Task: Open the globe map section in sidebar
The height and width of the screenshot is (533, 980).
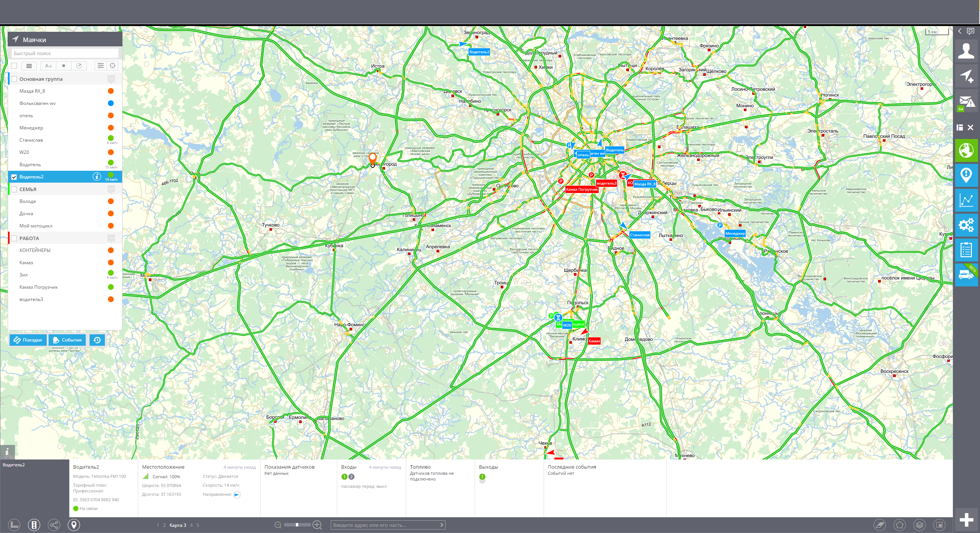Action: (966, 150)
